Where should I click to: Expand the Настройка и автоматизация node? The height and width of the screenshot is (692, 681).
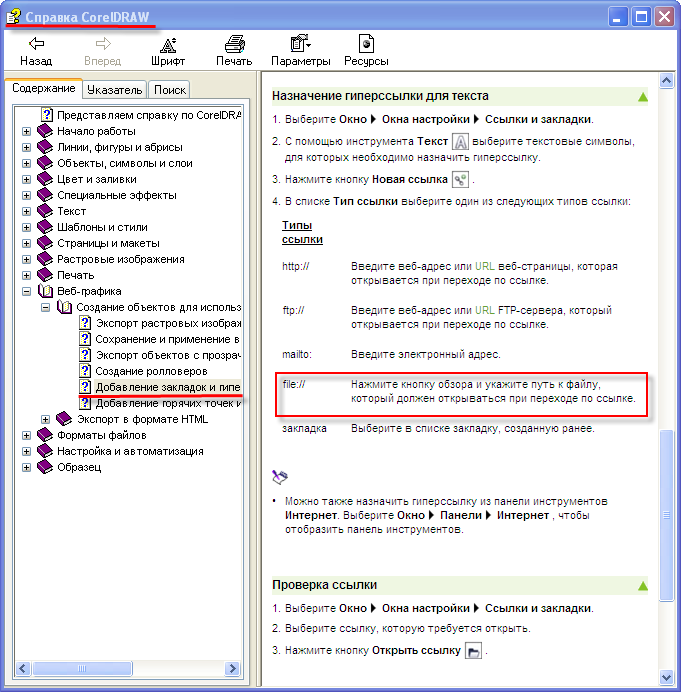coord(26,451)
